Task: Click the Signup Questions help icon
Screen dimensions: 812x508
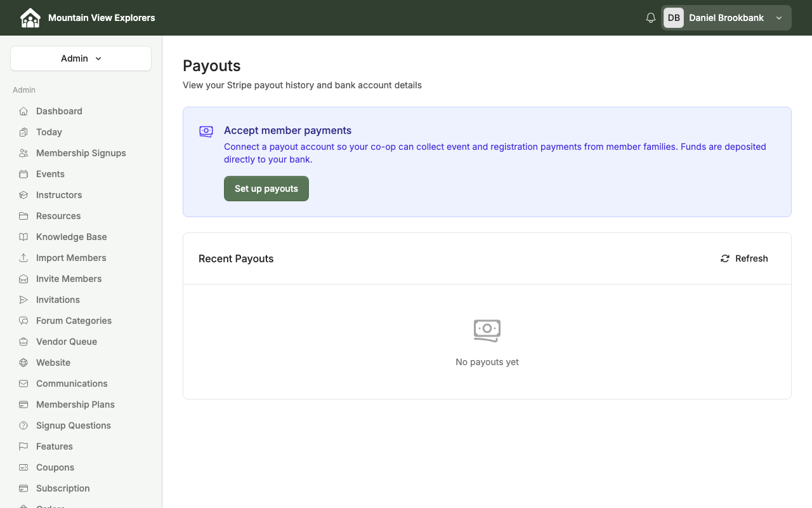Action: [23, 425]
